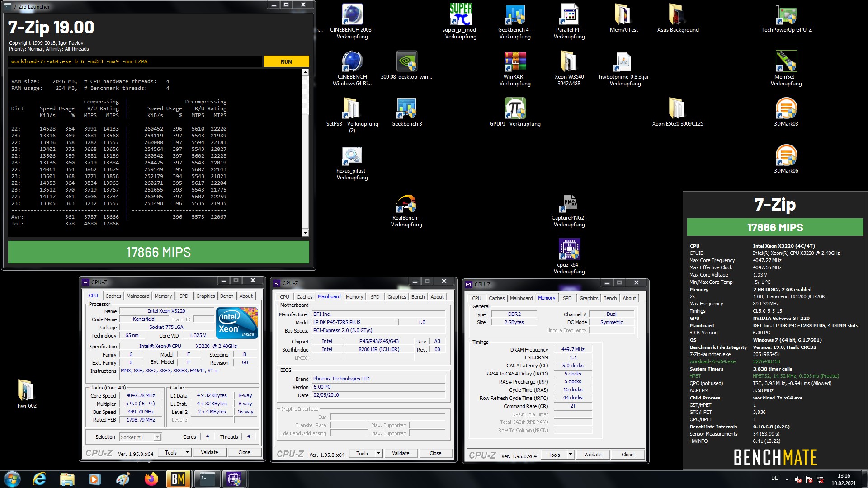868x488 pixels.
Task: Open the CINEBENCH Windows 64 Bit shortcut
Action: [352, 68]
